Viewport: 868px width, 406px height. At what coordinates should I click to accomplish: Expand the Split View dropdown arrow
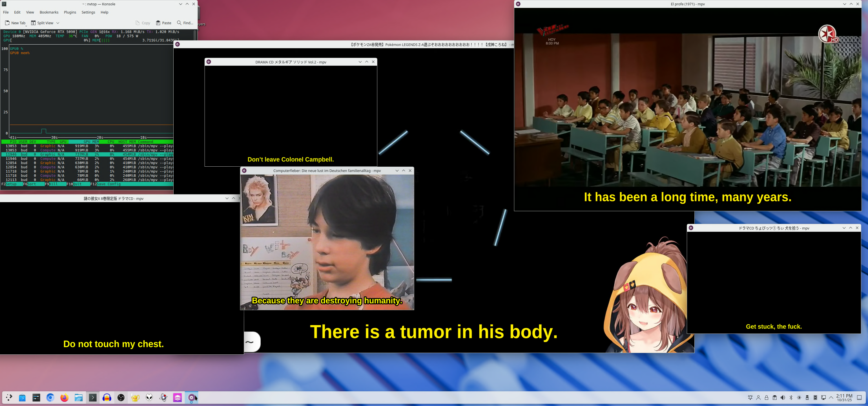(x=58, y=23)
